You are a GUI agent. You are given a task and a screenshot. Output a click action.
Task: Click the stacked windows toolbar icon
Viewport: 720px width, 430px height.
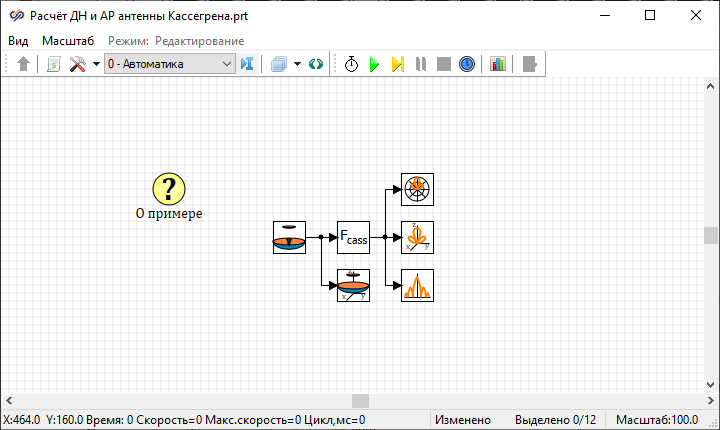point(279,64)
